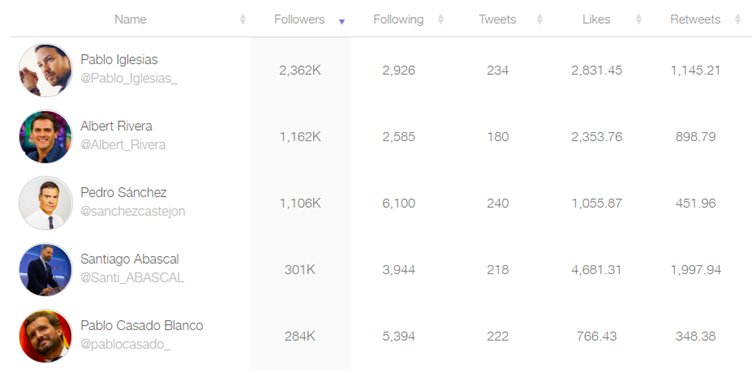Click the sort arrows beside Likes

pyautogui.click(x=639, y=19)
